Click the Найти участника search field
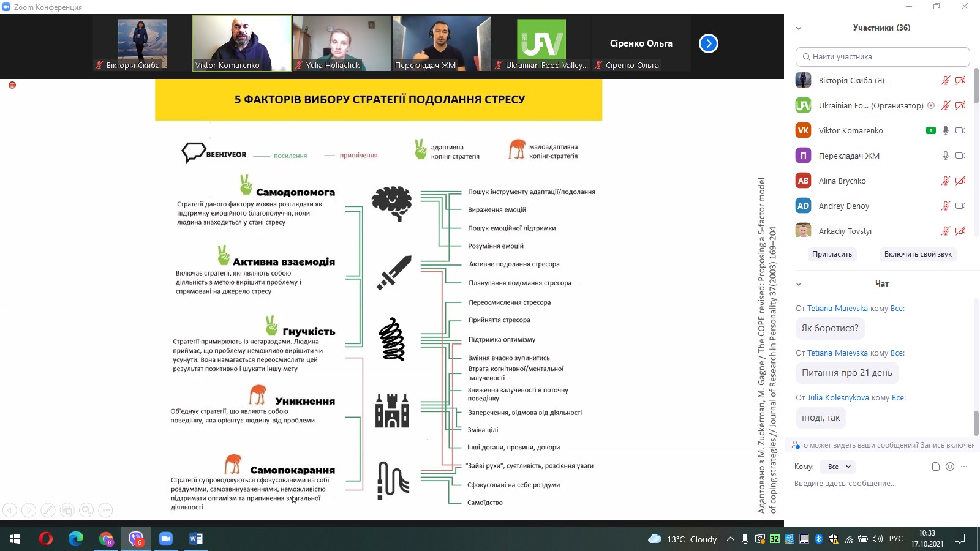 click(883, 57)
